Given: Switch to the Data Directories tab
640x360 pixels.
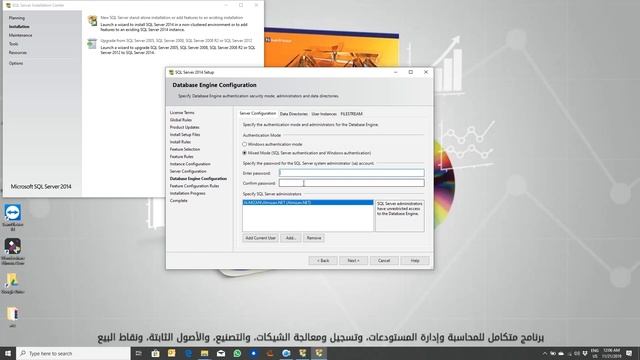Looking at the screenshot, I should tap(293, 114).
